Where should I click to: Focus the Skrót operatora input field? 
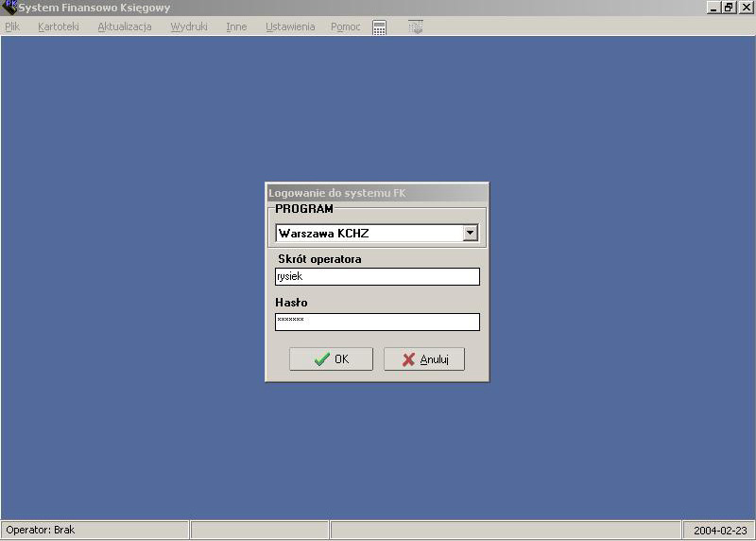pos(377,276)
